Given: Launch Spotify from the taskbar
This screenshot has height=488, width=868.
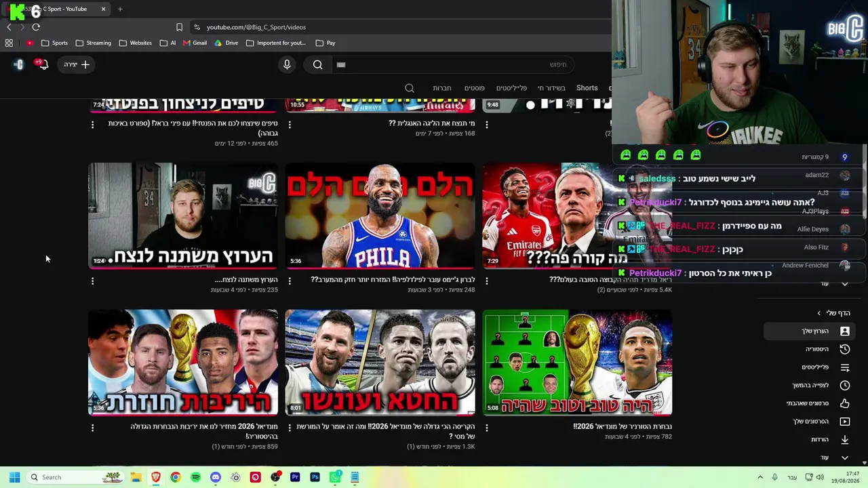Looking at the screenshot, I should tap(195, 477).
